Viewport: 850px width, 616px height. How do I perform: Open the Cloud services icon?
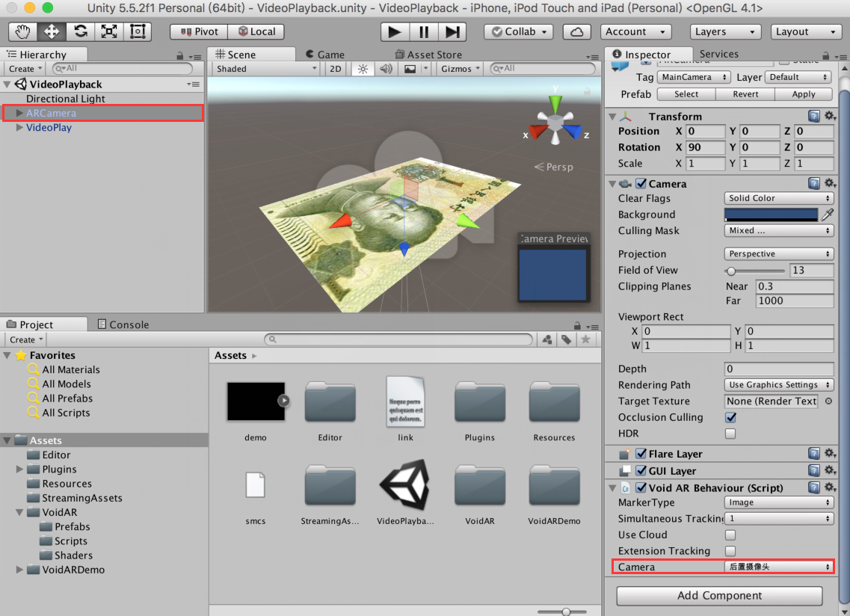[x=577, y=32]
